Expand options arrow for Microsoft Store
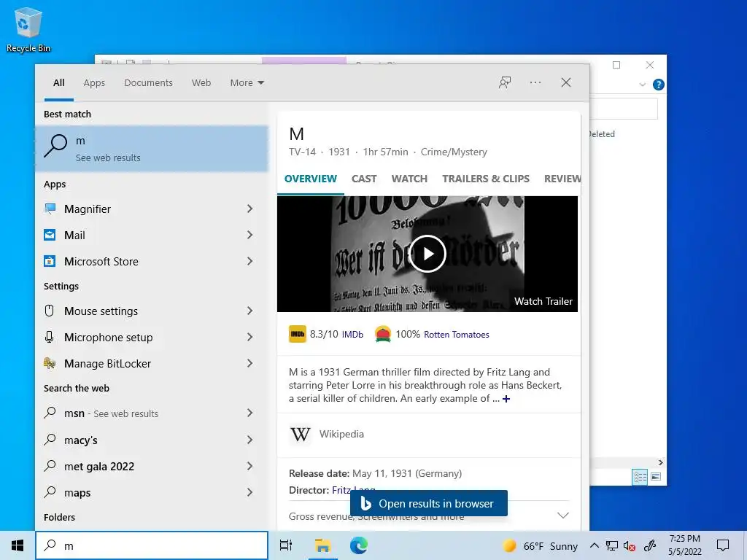Viewport: 747px width, 560px height. (x=249, y=261)
